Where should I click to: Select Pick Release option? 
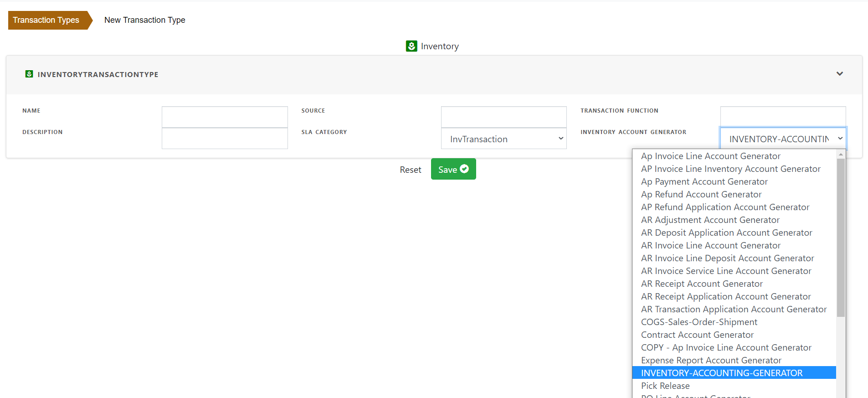[734, 386]
